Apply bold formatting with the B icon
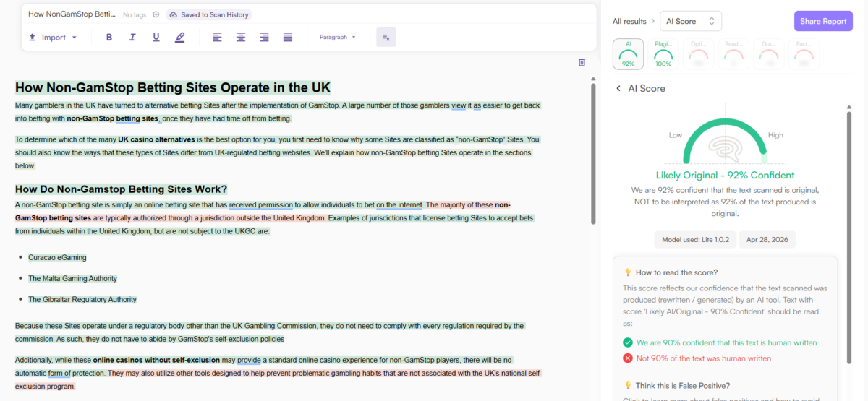Viewport: 868px width, 401px height. 109,38
